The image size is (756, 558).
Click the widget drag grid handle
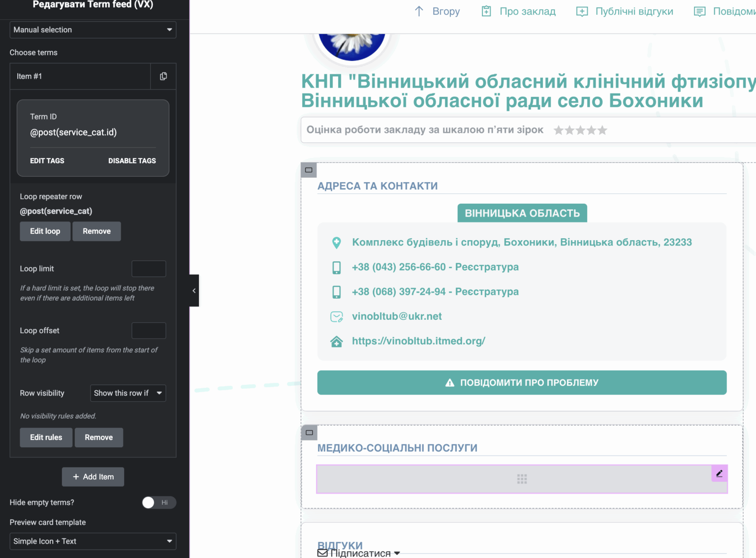(x=522, y=479)
